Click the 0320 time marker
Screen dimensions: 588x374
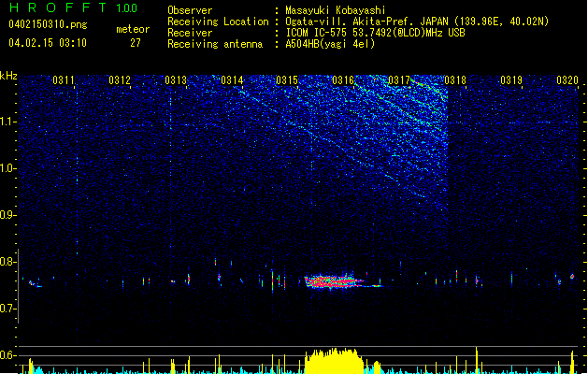pos(567,80)
